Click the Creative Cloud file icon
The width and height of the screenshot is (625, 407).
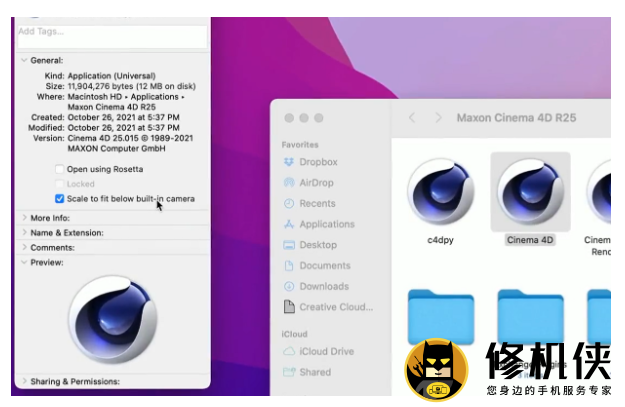(x=289, y=307)
